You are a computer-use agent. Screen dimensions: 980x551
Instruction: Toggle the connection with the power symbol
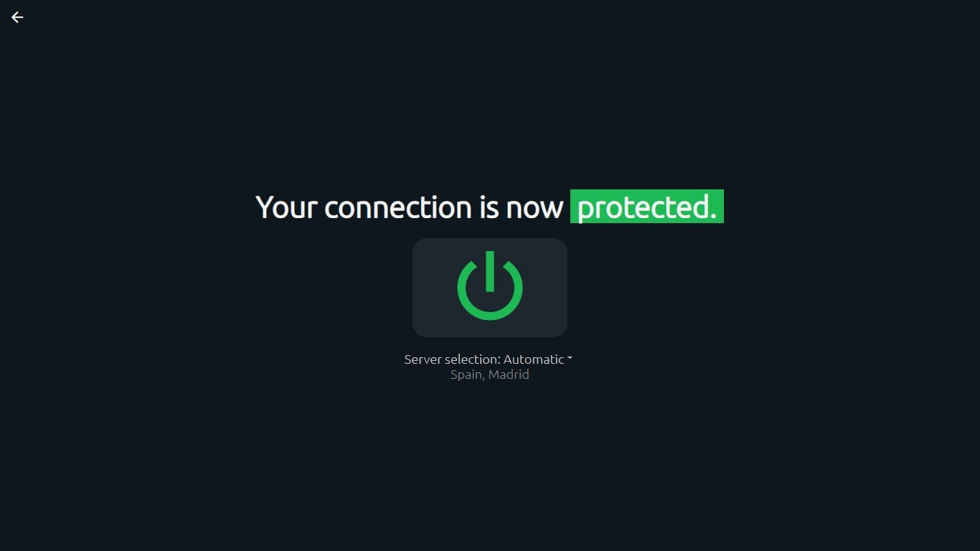pos(490,286)
